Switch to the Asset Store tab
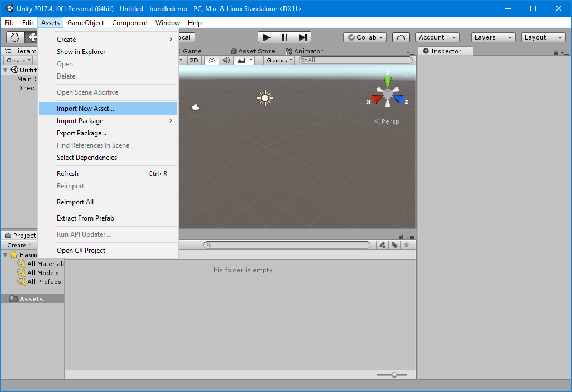The width and height of the screenshot is (572, 392). [253, 51]
